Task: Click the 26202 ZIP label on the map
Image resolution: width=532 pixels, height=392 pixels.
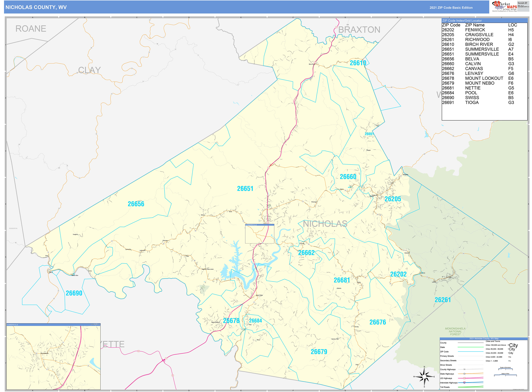Action: [x=398, y=274]
